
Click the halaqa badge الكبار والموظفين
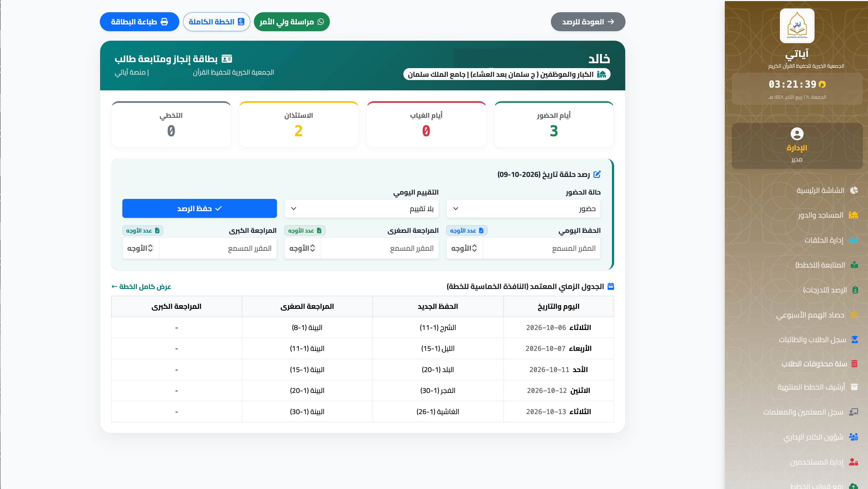(507, 74)
